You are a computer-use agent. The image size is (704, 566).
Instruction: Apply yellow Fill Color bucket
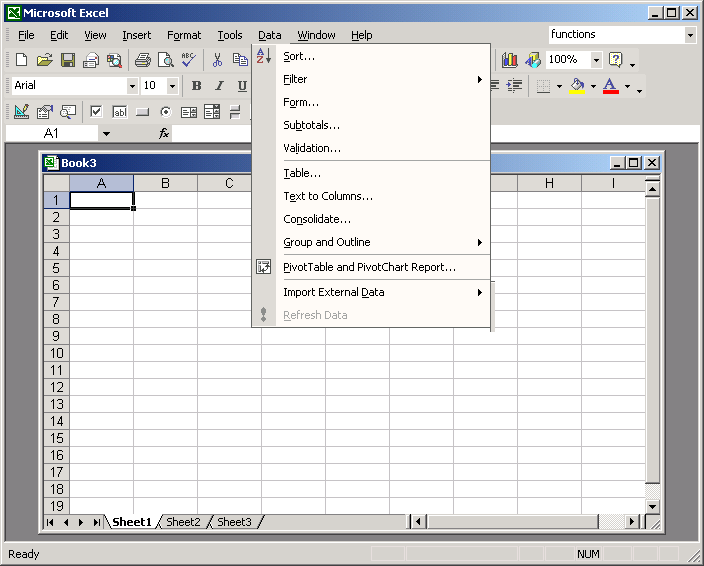(577, 85)
